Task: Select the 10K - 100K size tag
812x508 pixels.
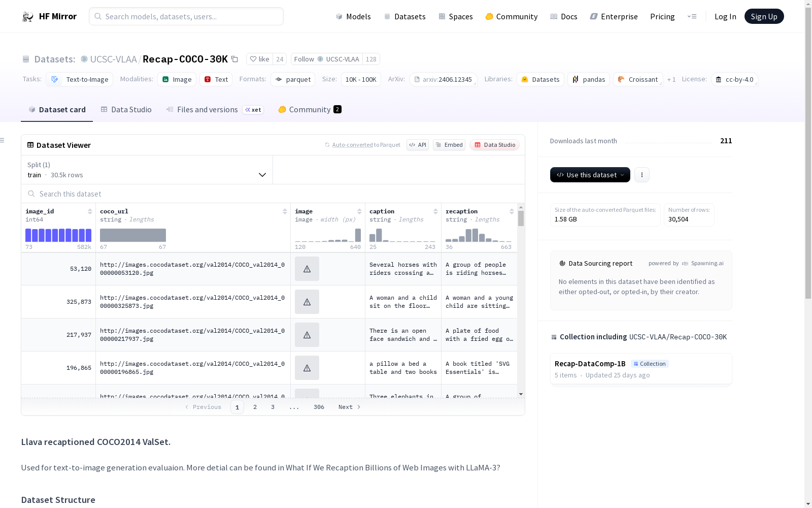Action: 361,79
